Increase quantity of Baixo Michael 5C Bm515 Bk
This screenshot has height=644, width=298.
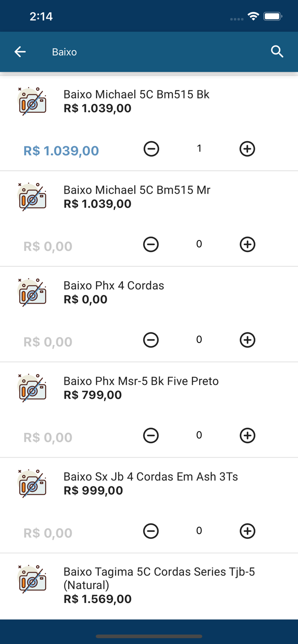pyautogui.click(x=247, y=149)
